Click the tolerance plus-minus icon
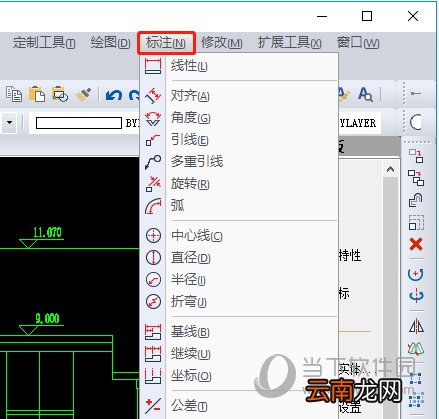This screenshot has height=419, width=439. coord(153,406)
